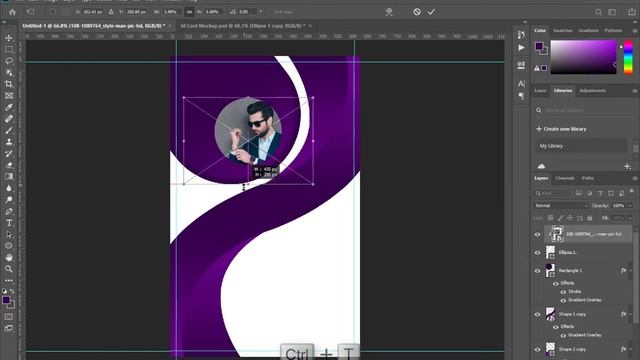
Task: Switch to the Gradients tab
Action: [588, 31]
